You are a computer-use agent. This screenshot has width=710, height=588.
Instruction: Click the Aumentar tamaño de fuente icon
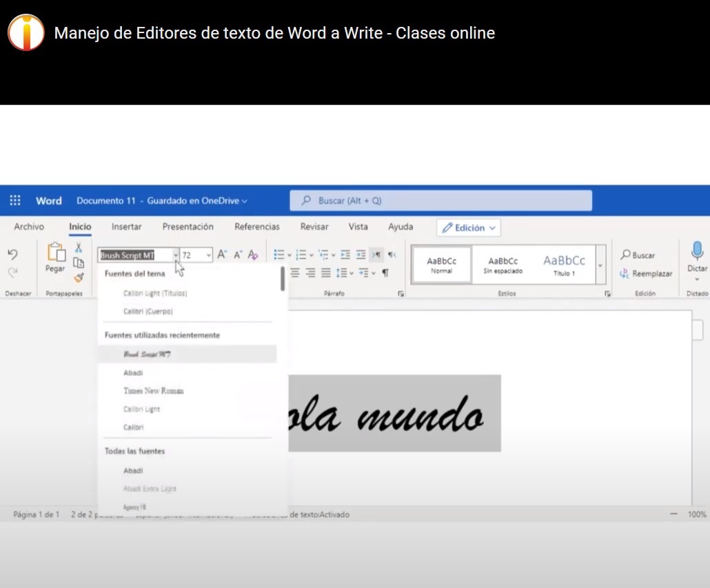(221, 254)
